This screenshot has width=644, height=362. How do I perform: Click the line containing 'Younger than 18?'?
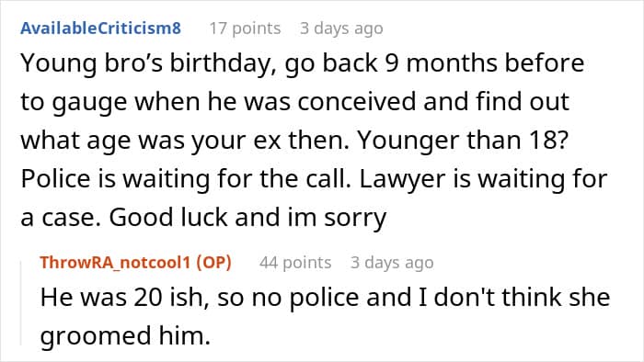(294, 141)
